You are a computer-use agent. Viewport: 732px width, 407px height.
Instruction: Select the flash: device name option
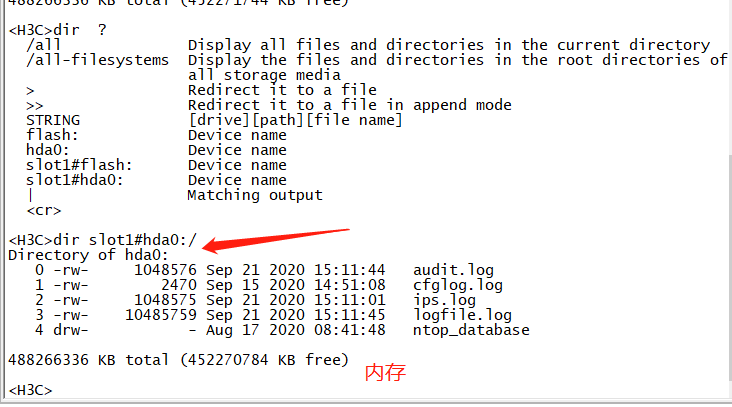[52, 135]
